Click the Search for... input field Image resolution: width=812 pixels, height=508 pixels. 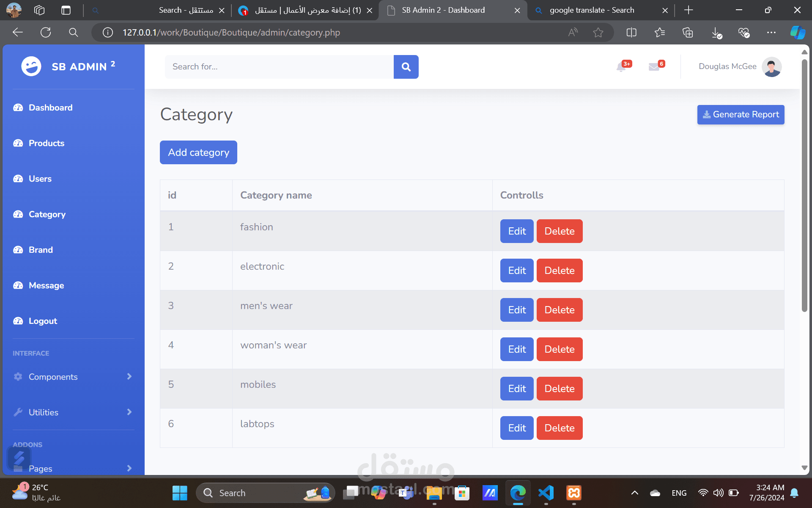279,67
